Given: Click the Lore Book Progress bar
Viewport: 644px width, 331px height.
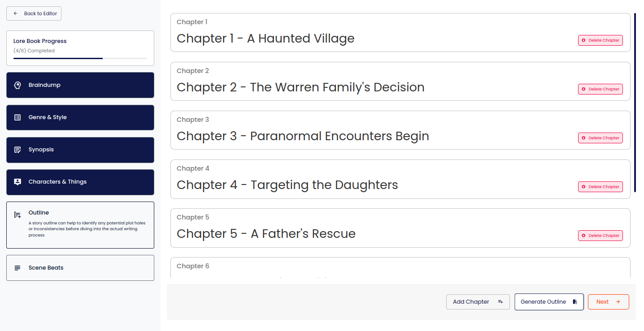Looking at the screenshot, I should pyautogui.click(x=80, y=58).
